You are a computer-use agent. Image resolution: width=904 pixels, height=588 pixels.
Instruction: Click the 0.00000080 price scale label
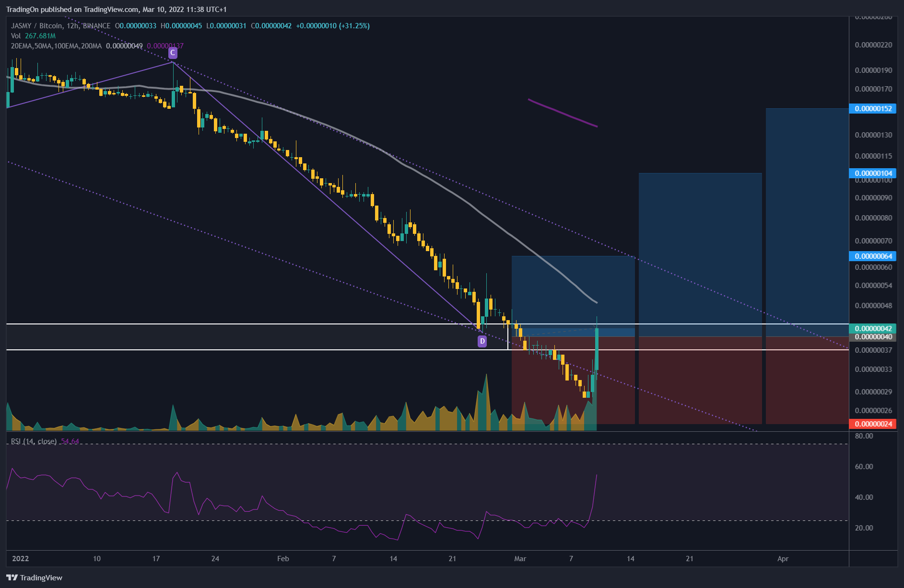pyautogui.click(x=874, y=218)
